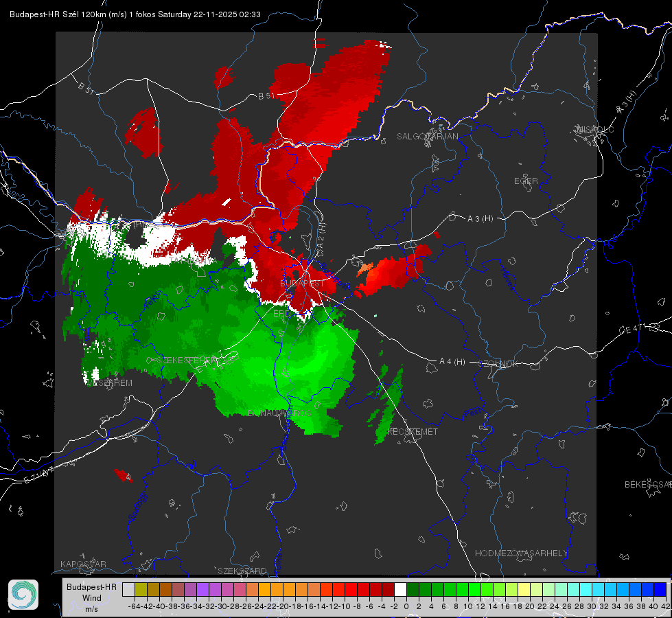
Task: Click the blue Pest county label
Action: coord(472,413)
